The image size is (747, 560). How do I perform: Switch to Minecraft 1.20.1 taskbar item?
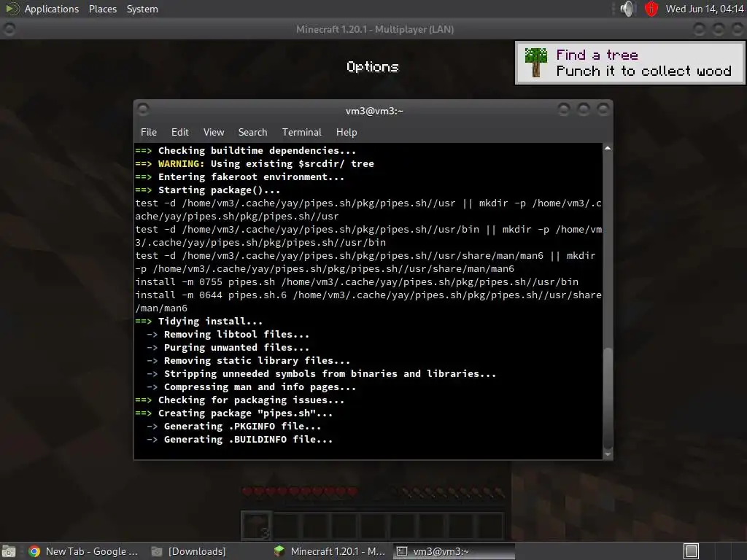[x=330, y=551]
